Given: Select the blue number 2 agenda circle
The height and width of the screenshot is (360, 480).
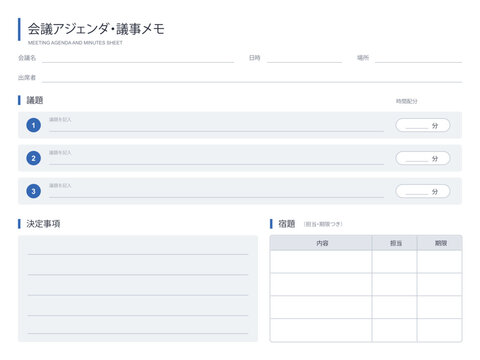Looking at the screenshot, I should point(33,158).
